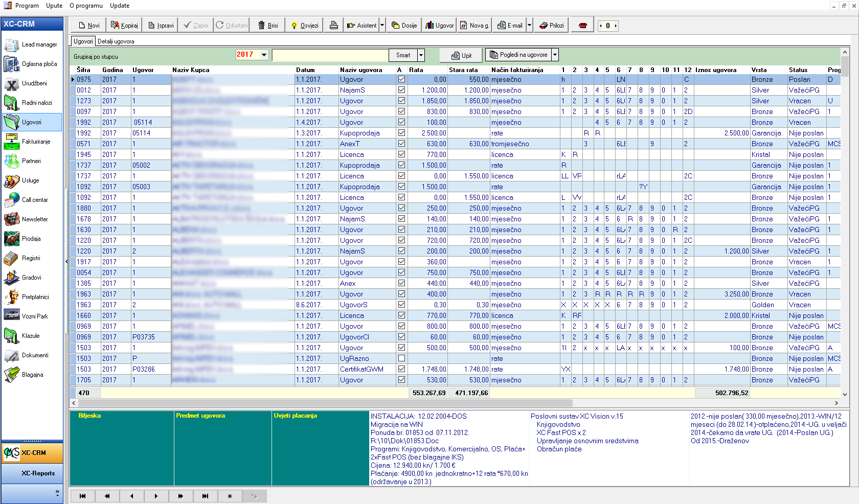
Task: Collapse the sidebar with splitter arrow
Action: point(66,261)
